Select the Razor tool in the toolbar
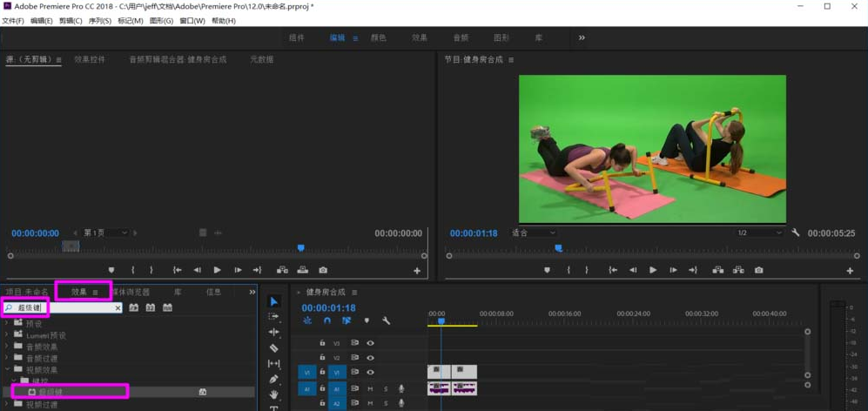868x411 pixels. (x=274, y=348)
